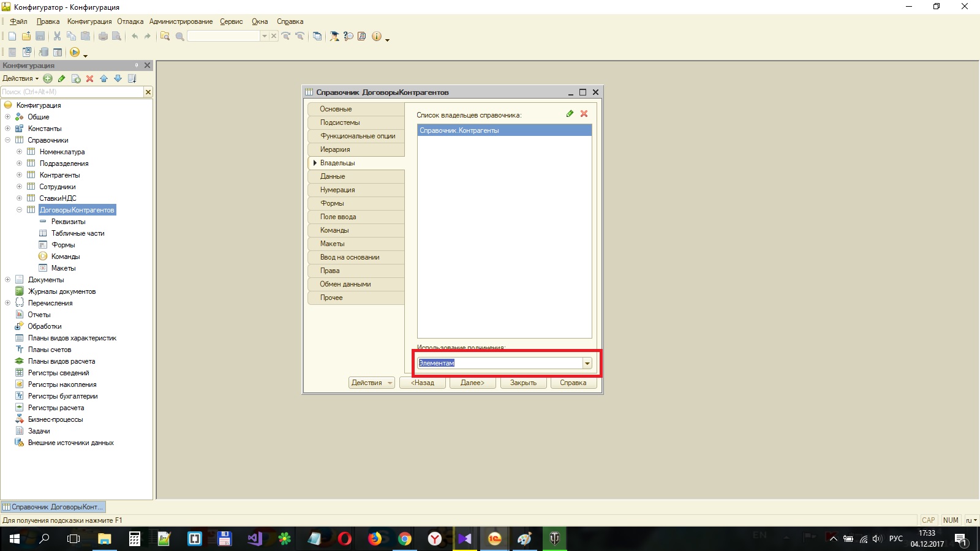Clear the configuration tree search field
Viewport: 980px width, 551px height.
(148, 92)
